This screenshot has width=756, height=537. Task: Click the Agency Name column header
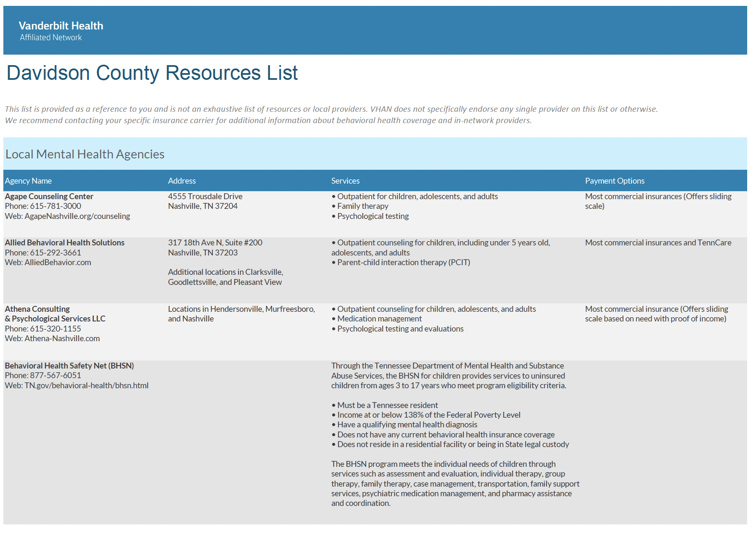(x=28, y=181)
